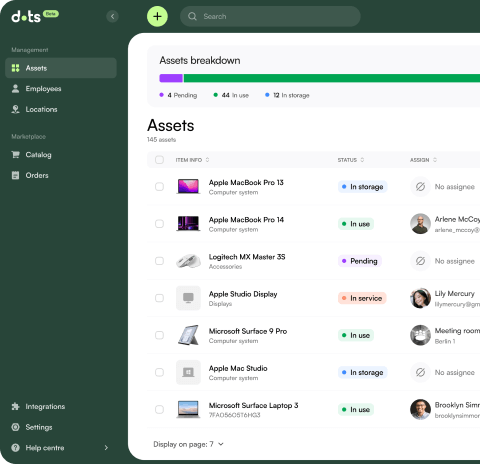This screenshot has width=480, height=464.
Task: Focus the Search input field
Action: [270, 16]
